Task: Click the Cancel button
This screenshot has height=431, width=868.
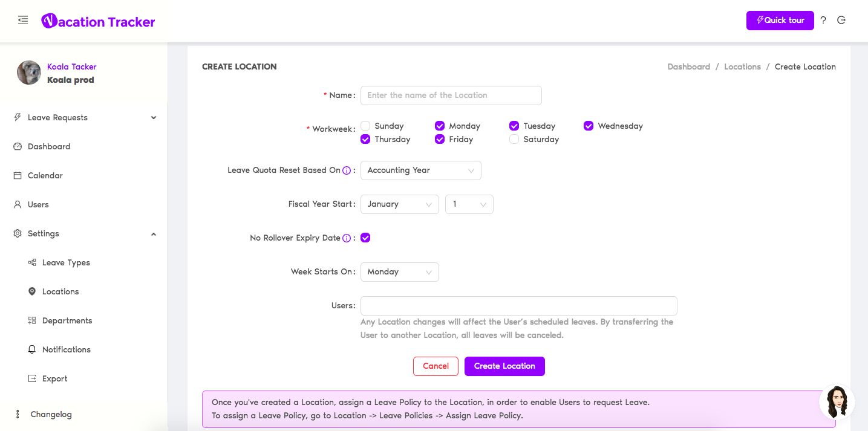Action: 436,366
